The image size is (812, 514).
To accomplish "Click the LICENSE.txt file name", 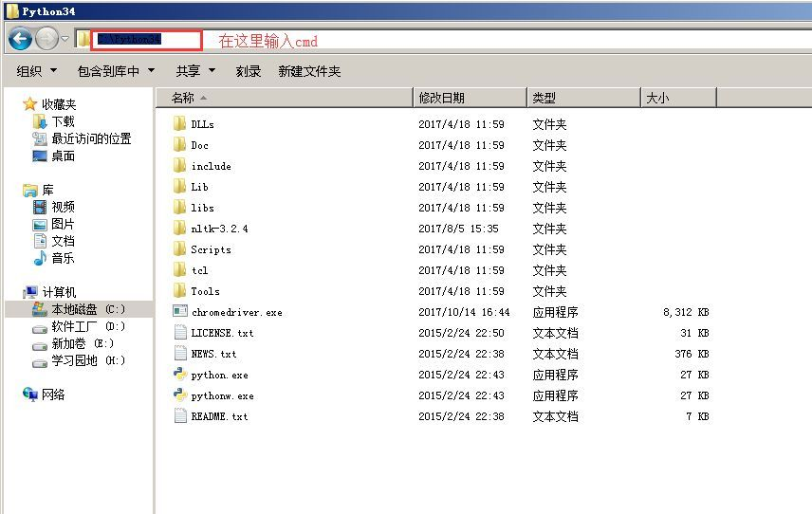I will coord(222,333).
